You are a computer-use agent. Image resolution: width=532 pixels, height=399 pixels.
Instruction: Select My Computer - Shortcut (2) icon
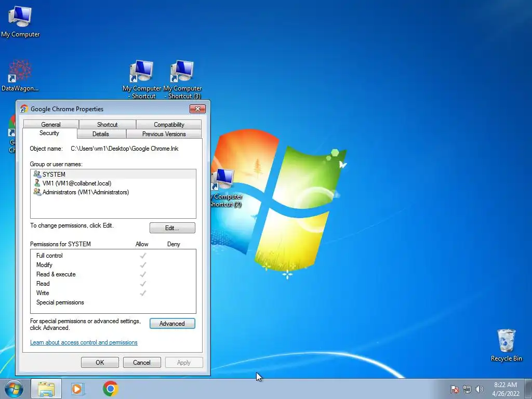(x=227, y=188)
